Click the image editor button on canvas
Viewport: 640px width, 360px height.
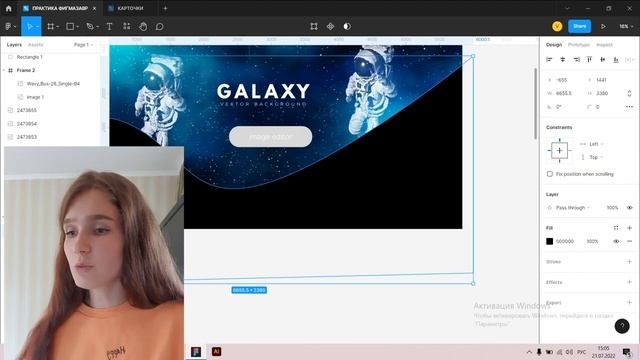[x=271, y=136]
